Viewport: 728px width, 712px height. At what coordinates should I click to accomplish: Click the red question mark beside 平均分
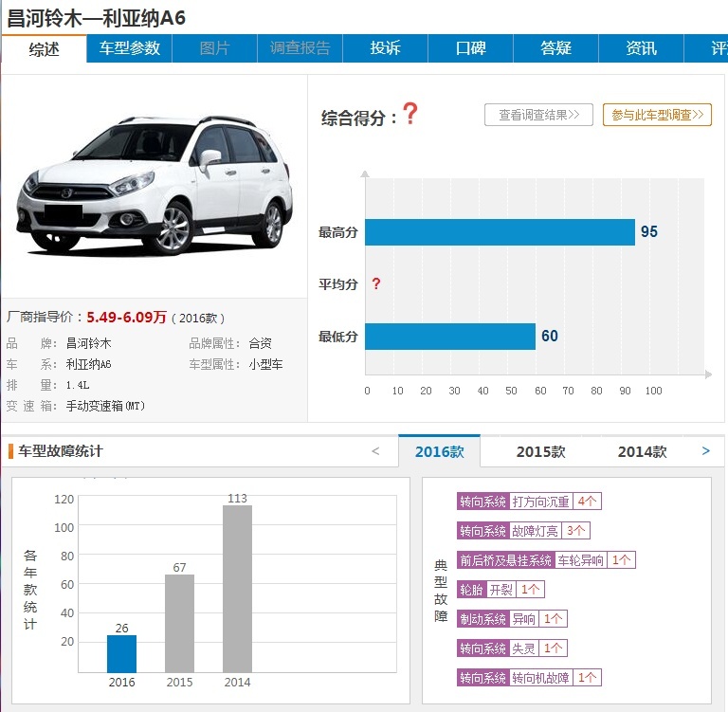pos(376,283)
